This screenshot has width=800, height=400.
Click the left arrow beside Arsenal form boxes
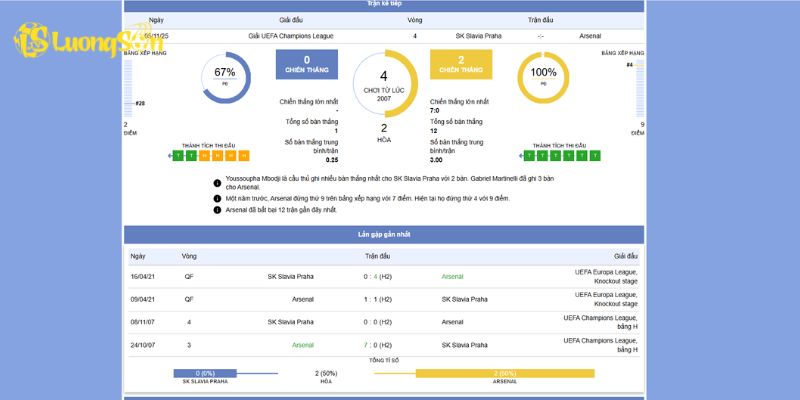[522, 156]
